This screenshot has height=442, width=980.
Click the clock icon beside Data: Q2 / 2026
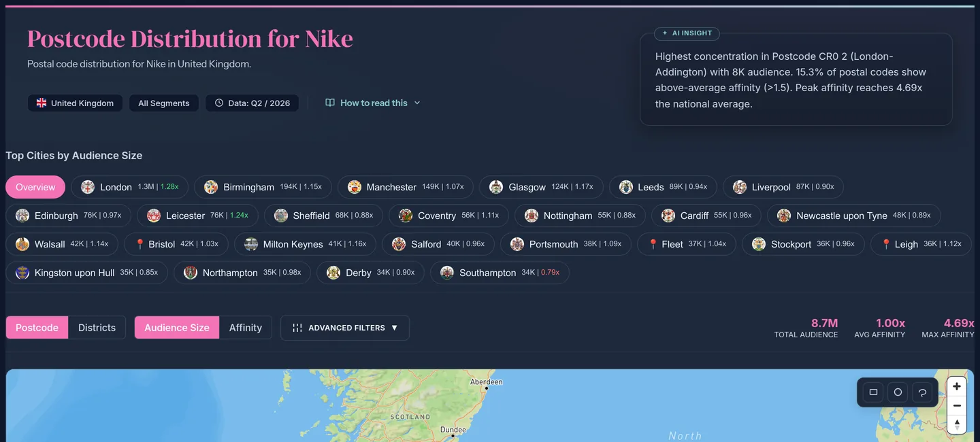(x=219, y=103)
